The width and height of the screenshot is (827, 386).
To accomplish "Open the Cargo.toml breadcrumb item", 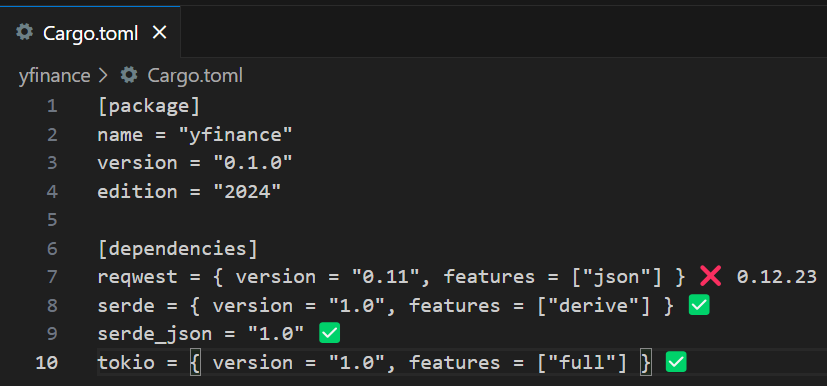I will tap(195, 76).
